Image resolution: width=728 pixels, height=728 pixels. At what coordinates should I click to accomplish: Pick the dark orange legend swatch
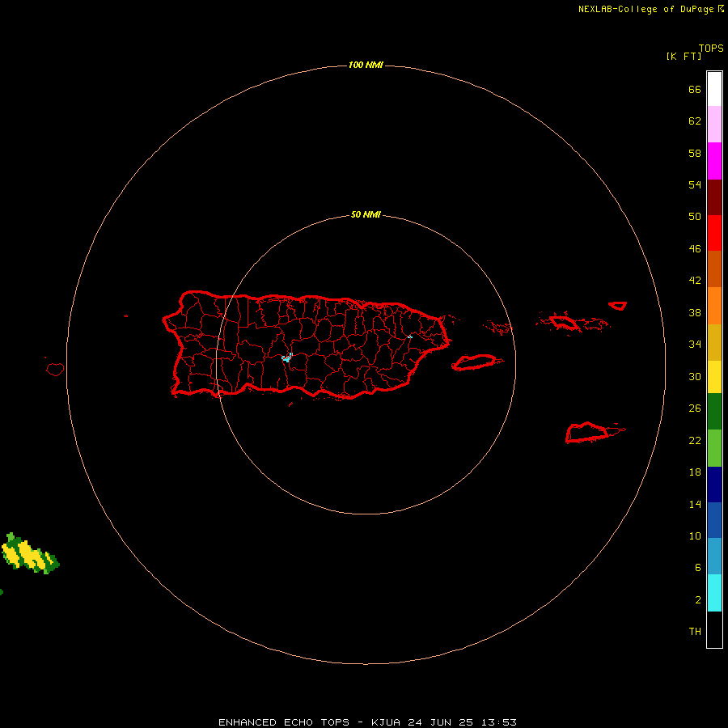pos(714,269)
